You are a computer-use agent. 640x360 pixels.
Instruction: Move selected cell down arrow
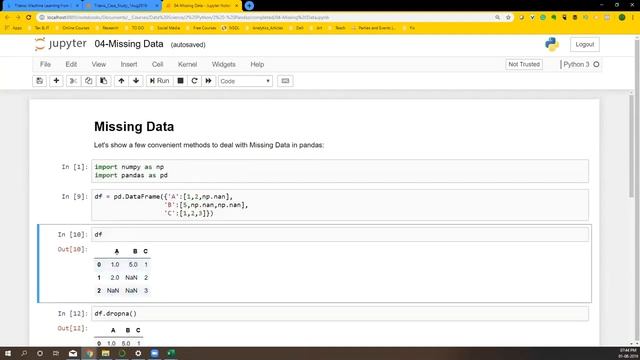pyautogui.click(x=136, y=81)
